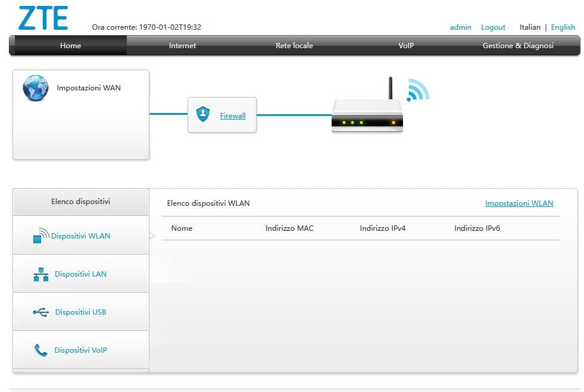Click the Dispositivi VoIP phone icon
Image resolution: width=584 pixels, height=392 pixels.
[x=41, y=350]
